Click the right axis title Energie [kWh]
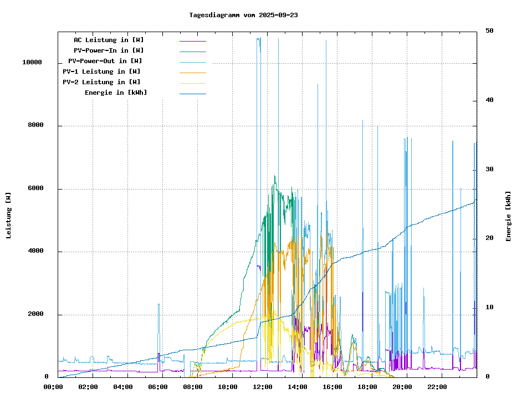Viewport: 532px width, 399px height. click(508, 216)
